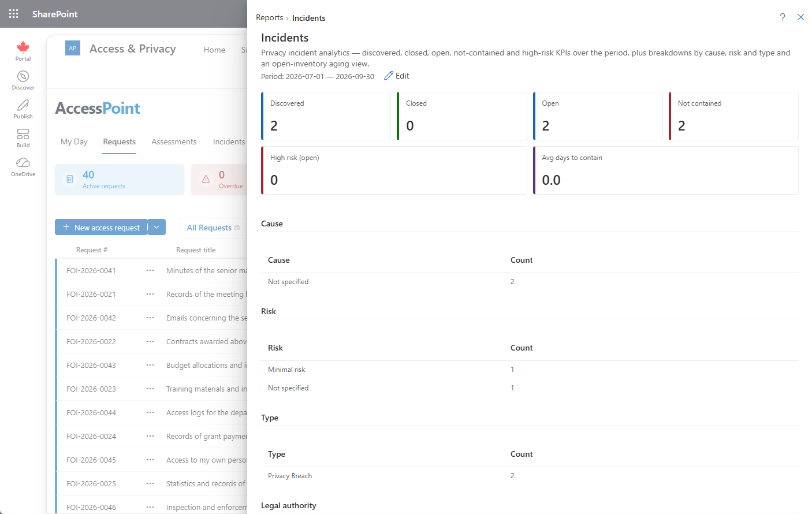Screen dimensions: 812x514
Task: Click the Request title column header
Action: tap(196, 250)
